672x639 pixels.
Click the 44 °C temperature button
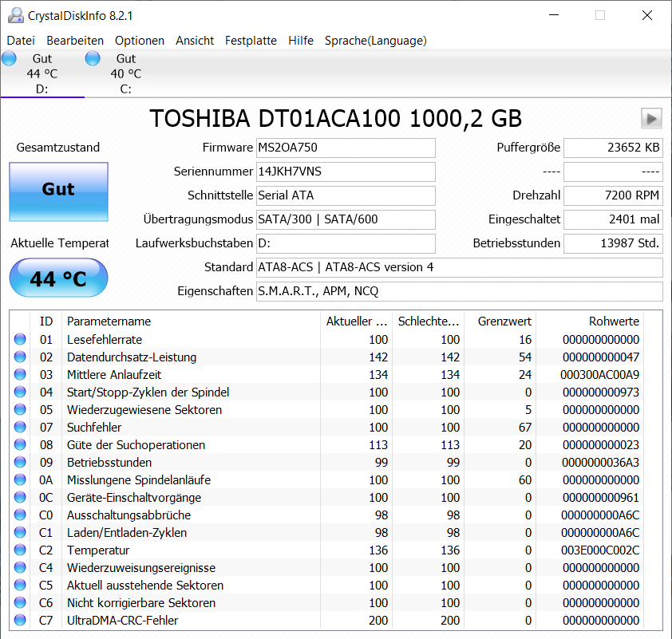59,278
